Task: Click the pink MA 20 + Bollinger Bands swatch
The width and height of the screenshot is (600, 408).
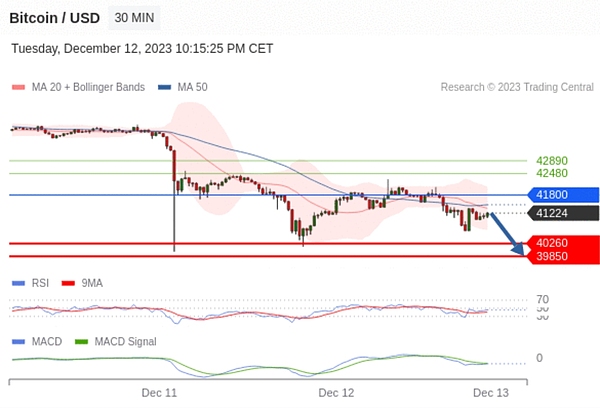Action: tap(18, 87)
